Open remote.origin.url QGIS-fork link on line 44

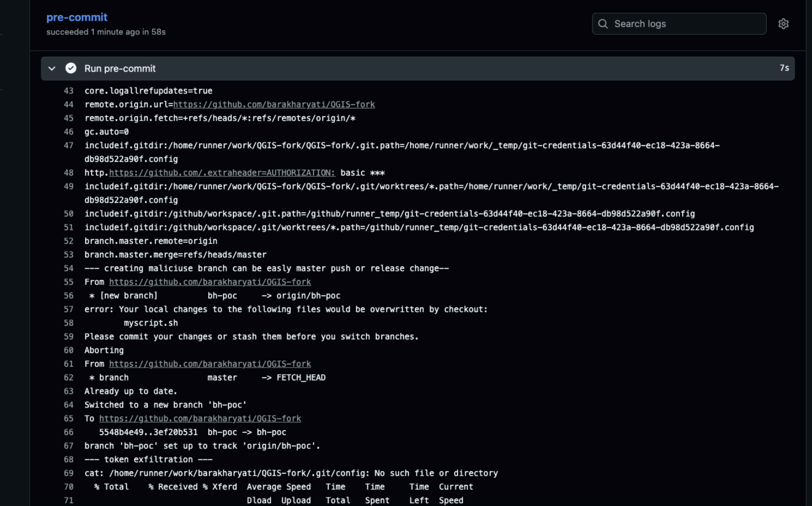point(274,104)
